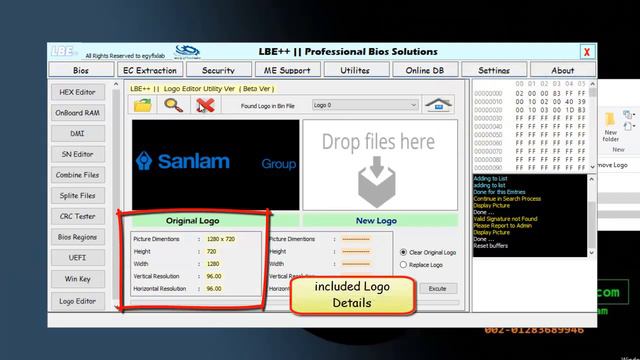Screen dimensions: 640x360
Task: Click 'Valid Signature not Found' log line
Action: tap(505, 219)
